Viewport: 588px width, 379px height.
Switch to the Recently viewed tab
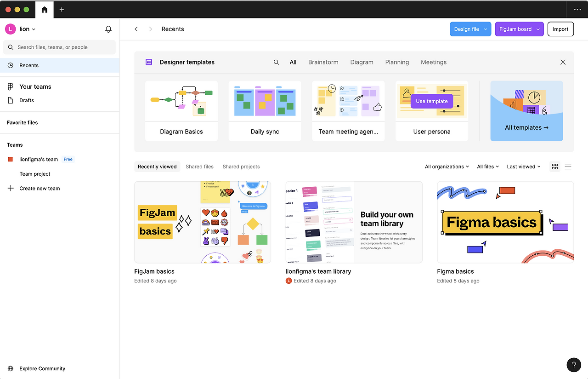(157, 167)
